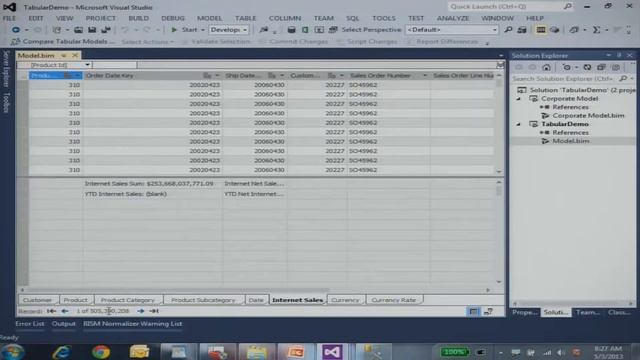640x360 pixels.
Task: Click the Script Changes button
Action: tap(367, 42)
